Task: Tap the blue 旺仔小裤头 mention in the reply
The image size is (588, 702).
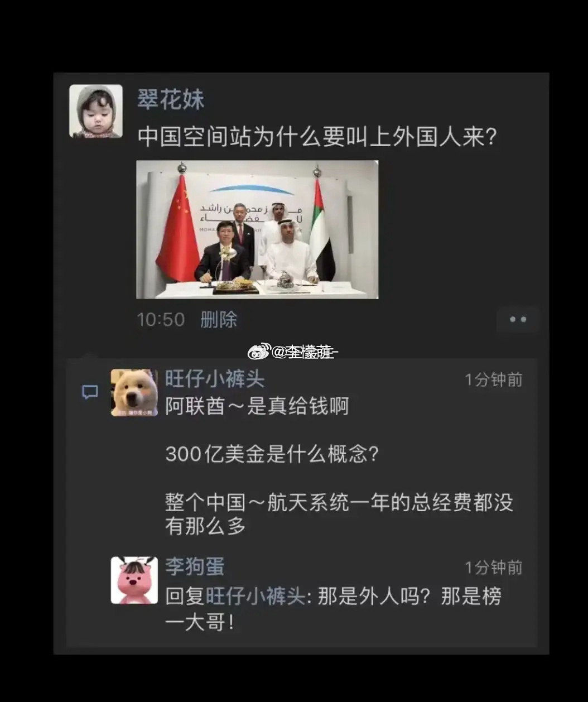Action: click(256, 596)
